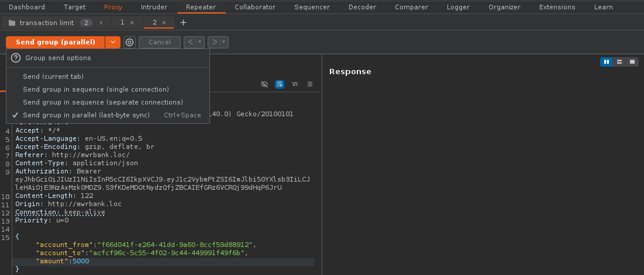Click the Group send options help icon

click(16, 58)
